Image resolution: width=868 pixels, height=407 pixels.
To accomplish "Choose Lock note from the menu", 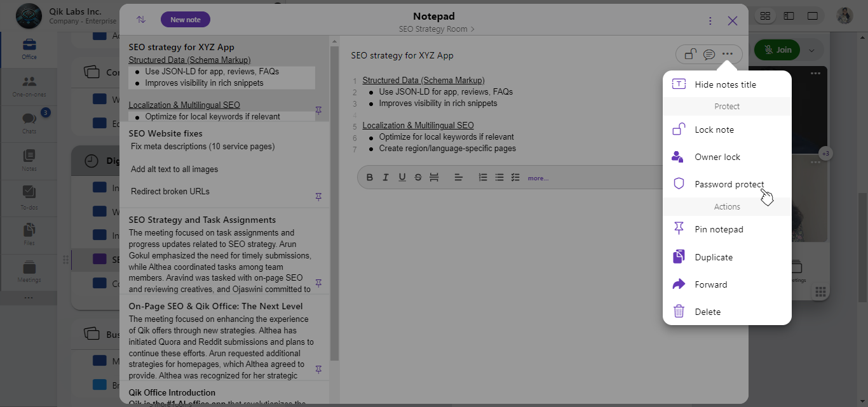I will (714, 130).
